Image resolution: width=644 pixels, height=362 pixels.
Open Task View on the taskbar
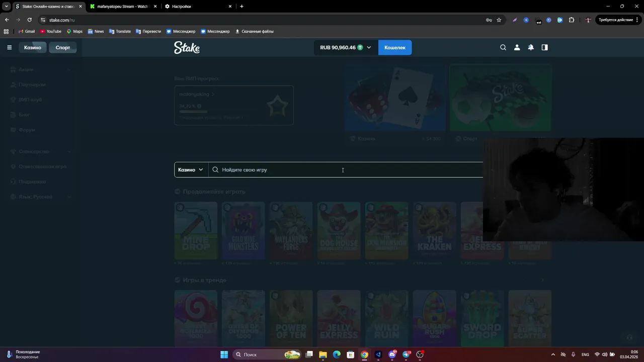tap(309, 354)
